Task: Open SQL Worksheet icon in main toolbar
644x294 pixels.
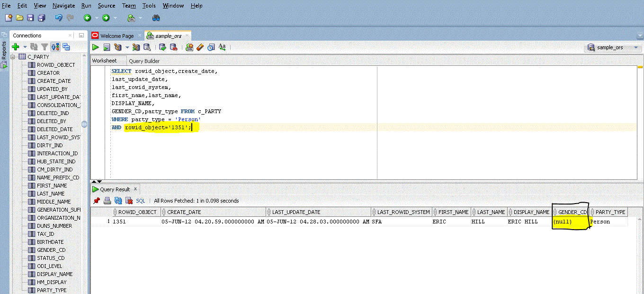Action: tap(131, 18)
